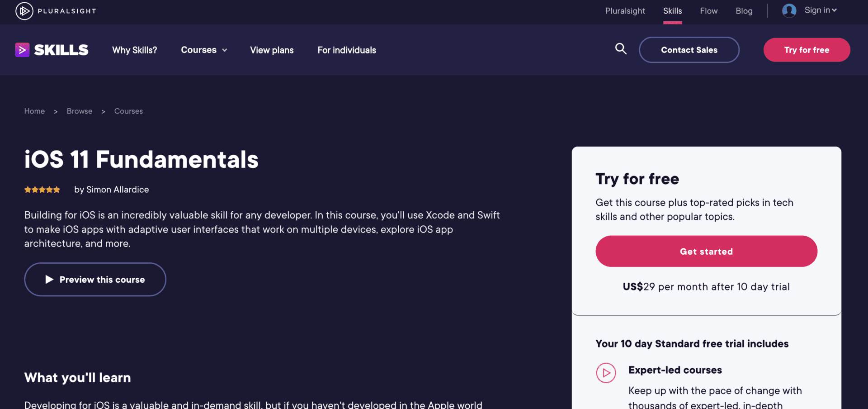The width and height of the screenshot is (868, 409).
Task: Click the first rating star
Action: tap(28, 190)
